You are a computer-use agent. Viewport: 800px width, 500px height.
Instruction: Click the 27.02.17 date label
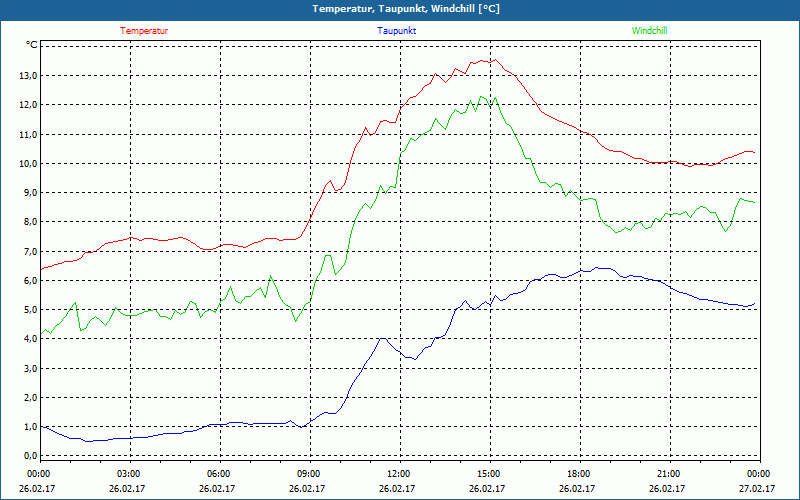[x=757, y=489]
